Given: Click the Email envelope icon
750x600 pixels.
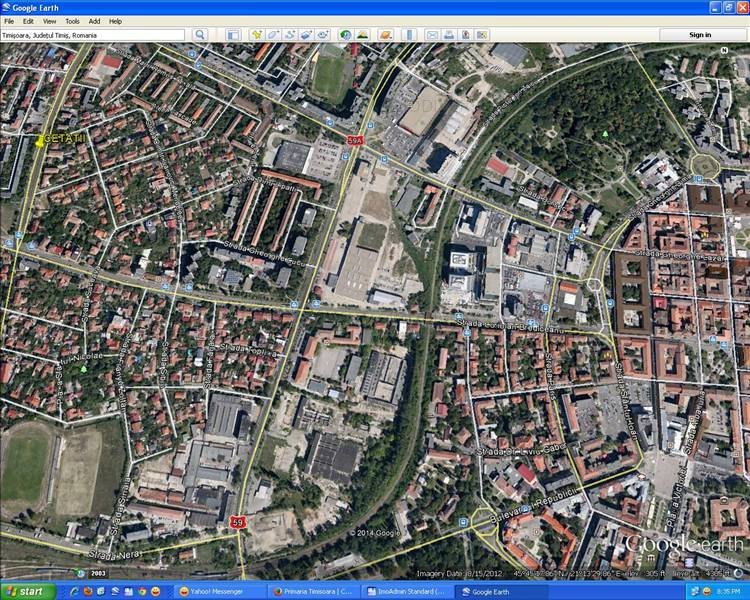Looking at the screenshot, I should coord(432,35).
